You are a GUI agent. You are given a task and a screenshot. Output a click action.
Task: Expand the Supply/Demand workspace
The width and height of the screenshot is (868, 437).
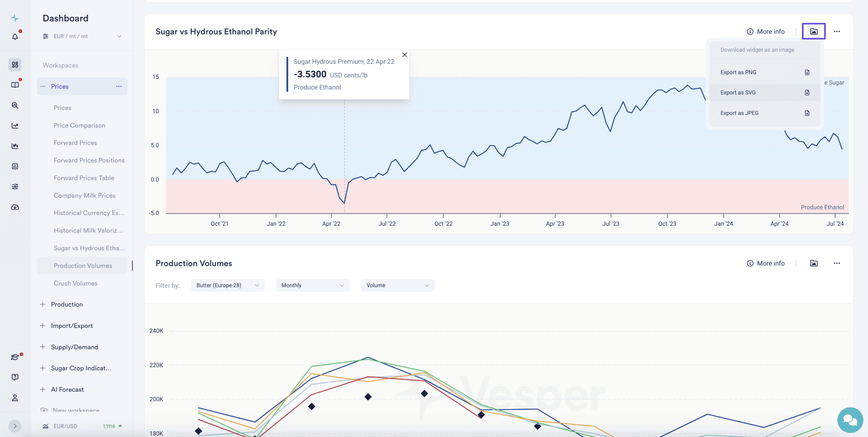click(43, 347)
